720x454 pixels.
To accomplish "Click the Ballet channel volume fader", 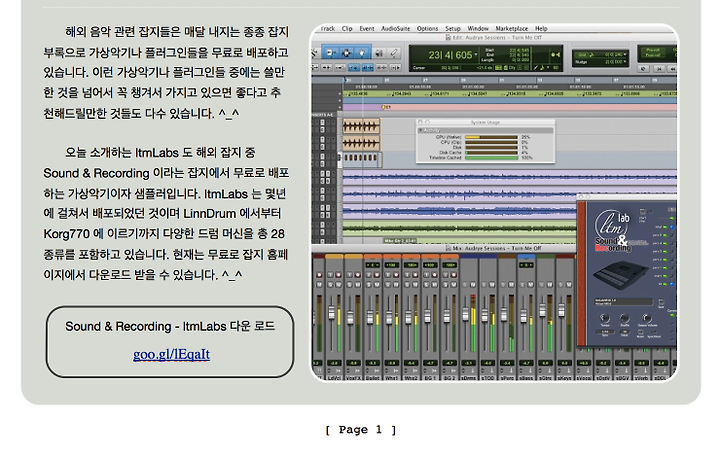I will [370, 317].
